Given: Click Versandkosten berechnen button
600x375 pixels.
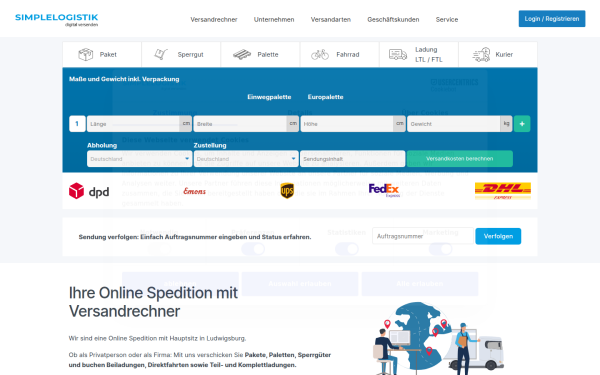Looking at the screenshot, I should [x=460, y=159].
